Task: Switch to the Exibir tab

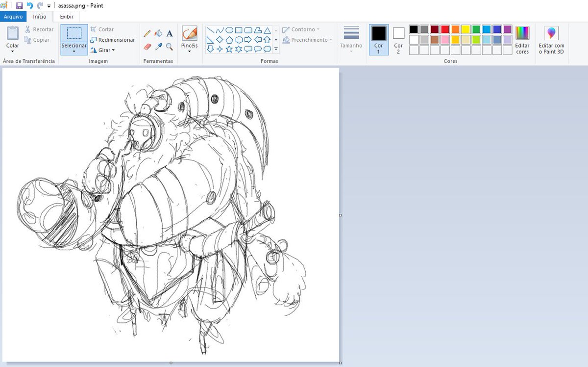Action: [67, 17]
